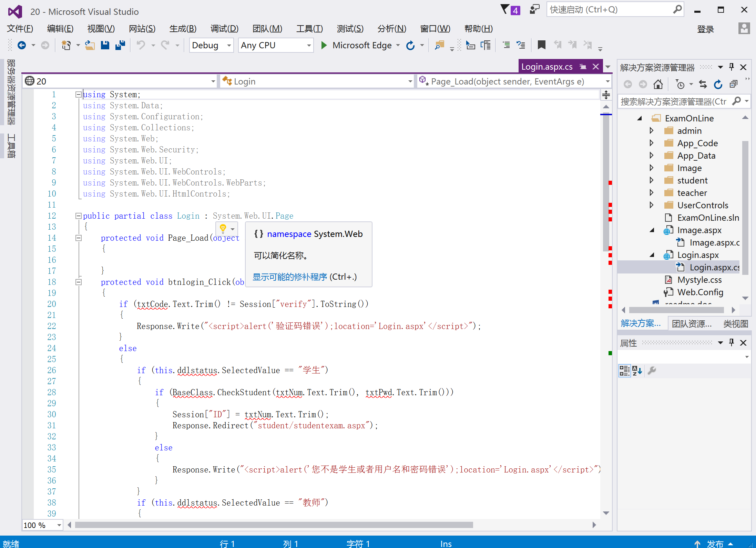This screenshot has height=548, width=756.
Task: Save the current file with Save icon
Action: click(105, 45)
